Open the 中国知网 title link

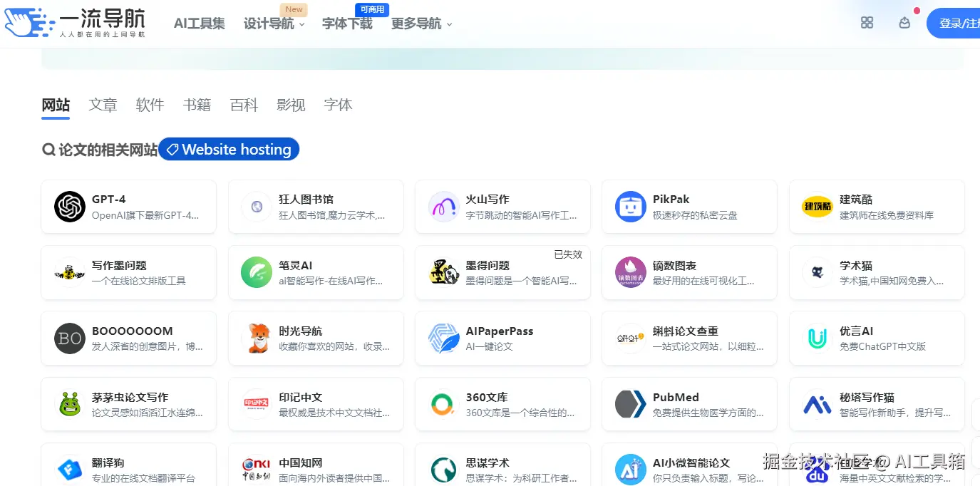[301, 462]
